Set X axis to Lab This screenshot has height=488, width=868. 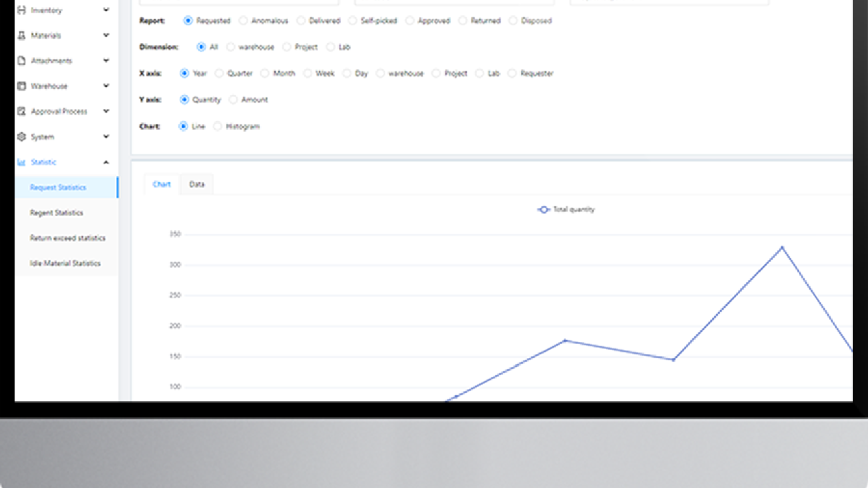pos(479,73)
